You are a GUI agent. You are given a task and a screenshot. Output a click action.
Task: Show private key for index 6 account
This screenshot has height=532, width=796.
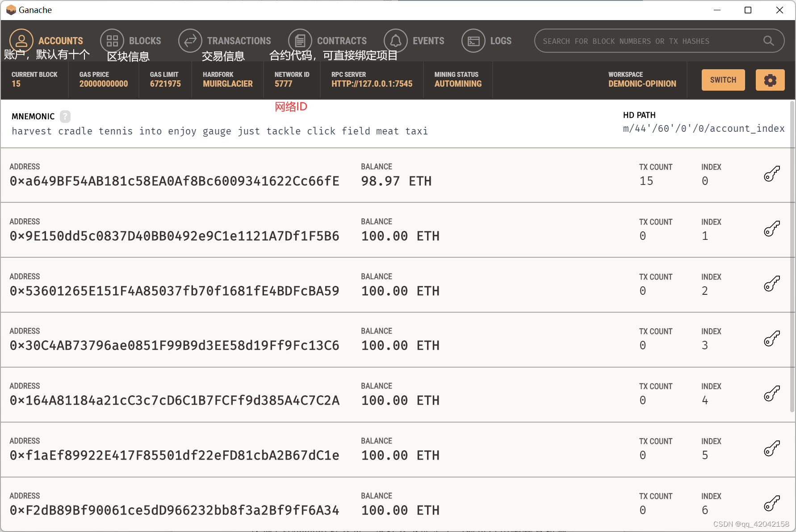click(x=772, y=503)
